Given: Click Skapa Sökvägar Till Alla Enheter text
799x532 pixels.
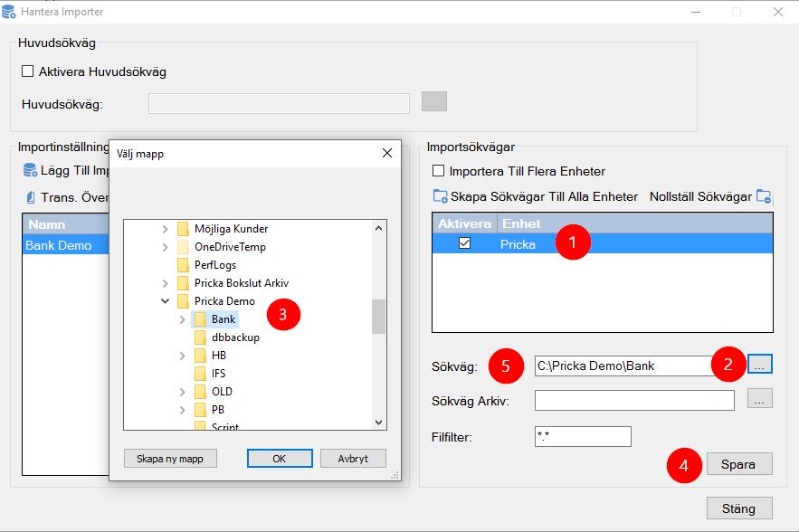Looking at the screenshot, I should coord(544,196).
